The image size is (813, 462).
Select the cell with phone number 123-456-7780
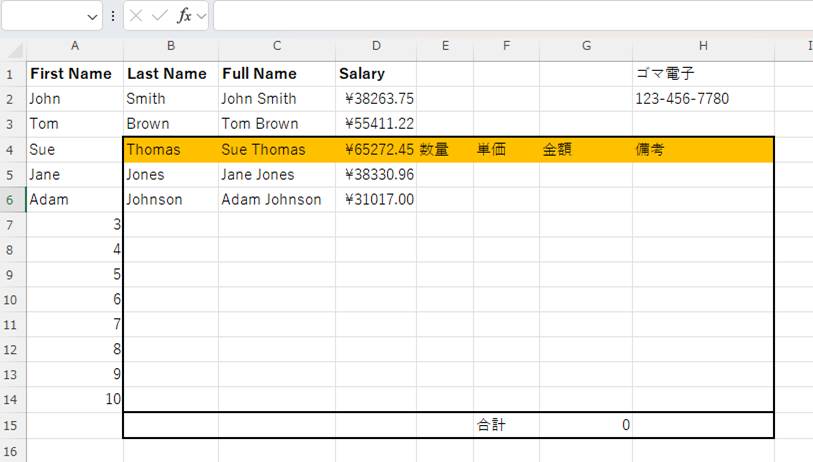(x=703, y=99)
